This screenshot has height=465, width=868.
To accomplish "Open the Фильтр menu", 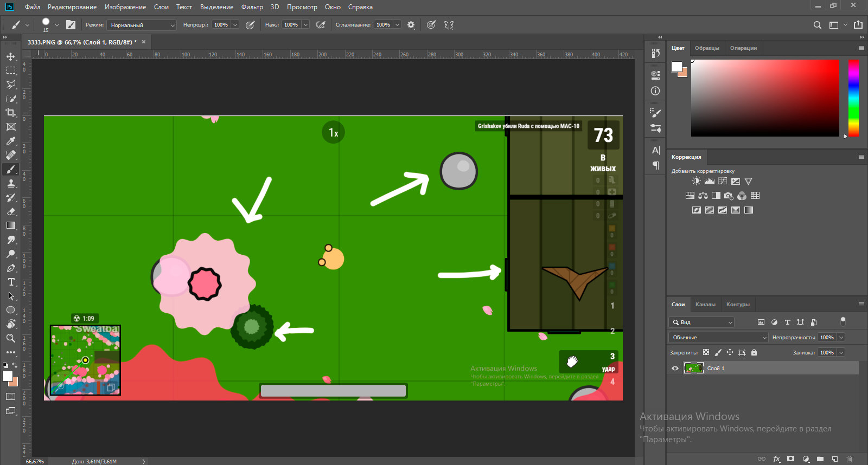I will [252, 7].
